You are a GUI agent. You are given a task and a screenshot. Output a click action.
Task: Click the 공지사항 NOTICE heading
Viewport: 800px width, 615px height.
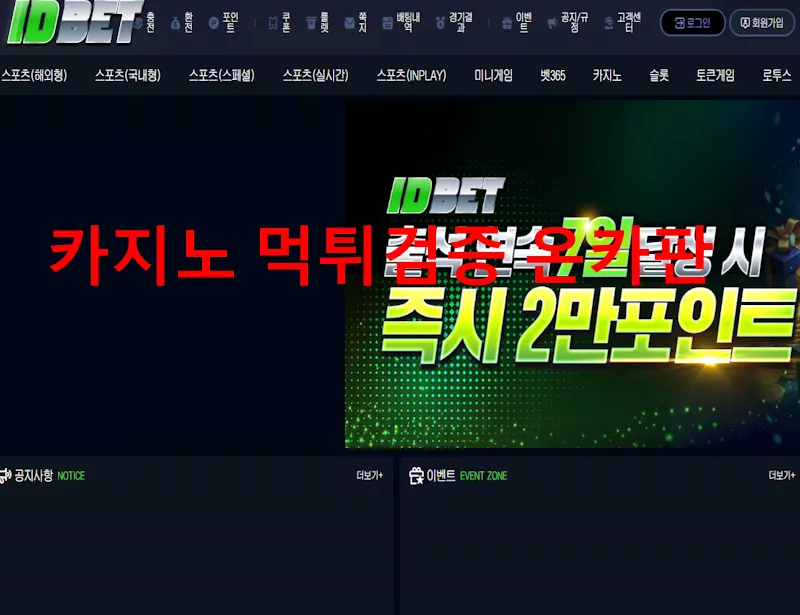coord(43,476)
